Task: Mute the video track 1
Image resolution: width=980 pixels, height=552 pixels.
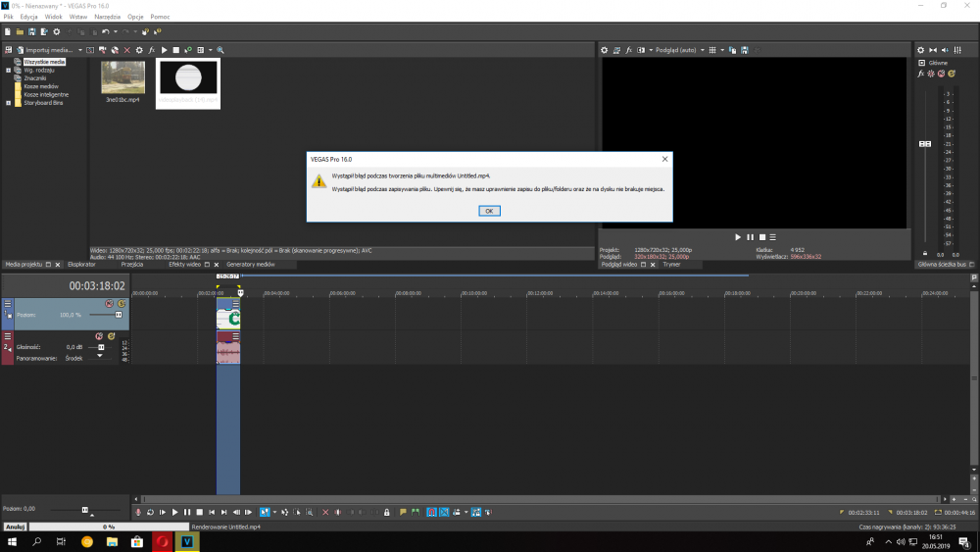Action: click(109, 304)
